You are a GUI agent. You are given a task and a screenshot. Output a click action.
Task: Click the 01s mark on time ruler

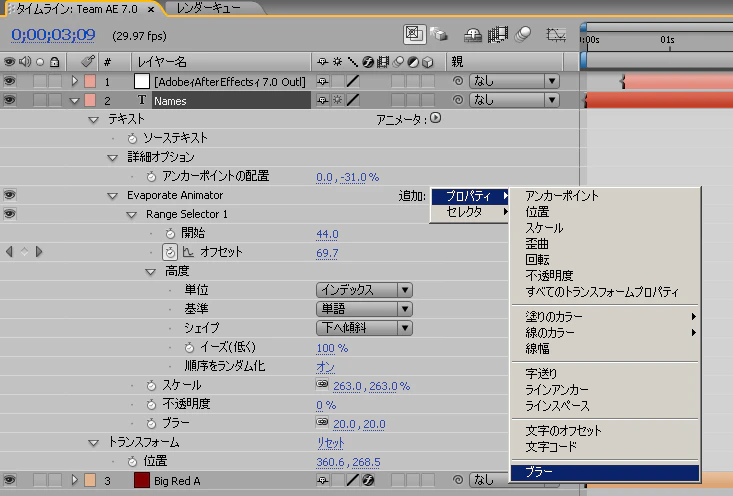pyautogui.click(x=668, y=40)
